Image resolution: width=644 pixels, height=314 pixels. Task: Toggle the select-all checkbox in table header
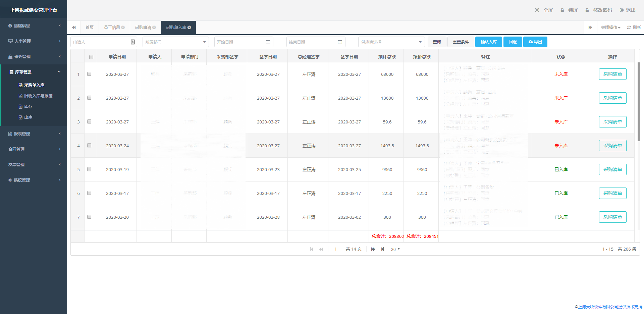tap(91, 57)
